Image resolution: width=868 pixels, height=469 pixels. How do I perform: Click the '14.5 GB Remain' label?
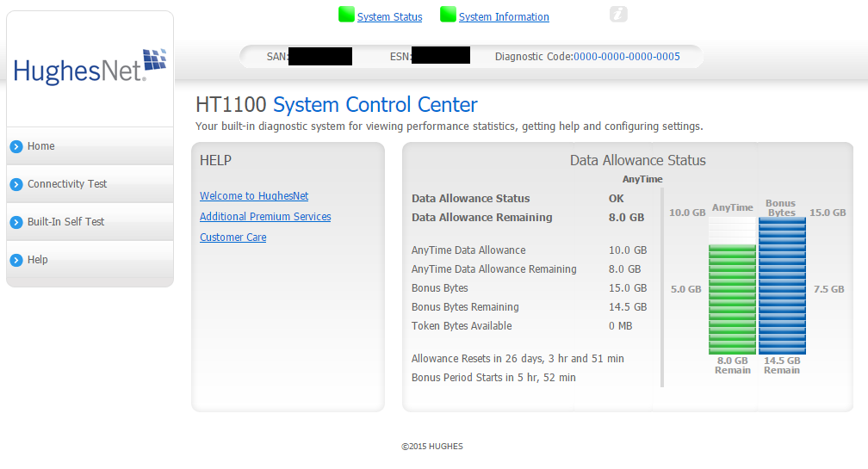782,366
